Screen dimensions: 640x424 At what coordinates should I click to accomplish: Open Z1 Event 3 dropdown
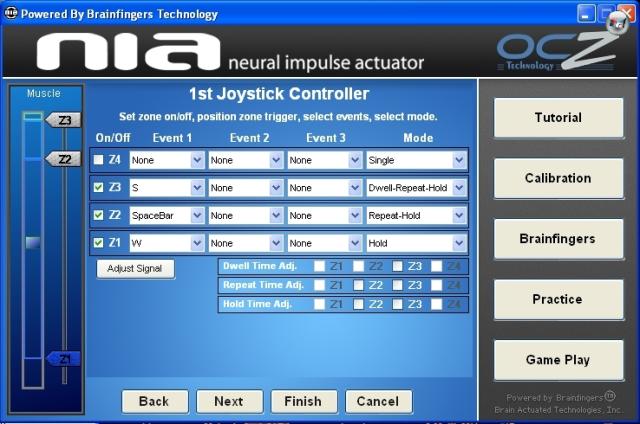click(x=324, y=243)
